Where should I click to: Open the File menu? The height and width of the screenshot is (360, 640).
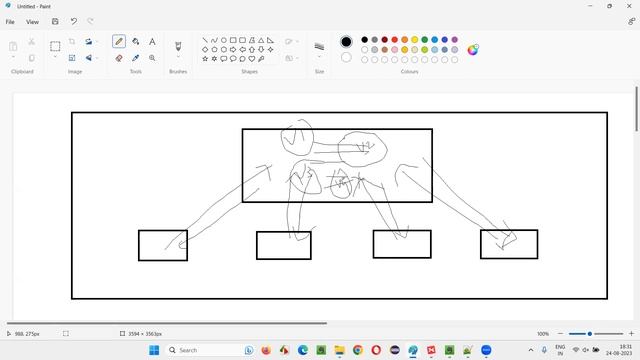click(x=10, y=22)
